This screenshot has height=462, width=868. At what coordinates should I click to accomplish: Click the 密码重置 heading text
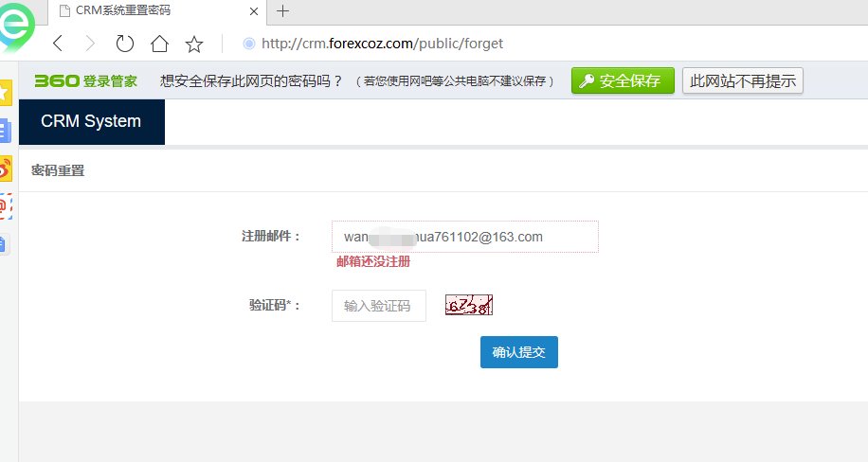pyautogui.click(x=58, y=170)
